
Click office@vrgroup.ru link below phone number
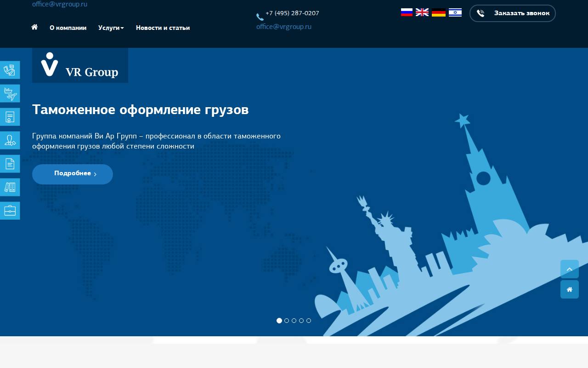tap(284, 27)
